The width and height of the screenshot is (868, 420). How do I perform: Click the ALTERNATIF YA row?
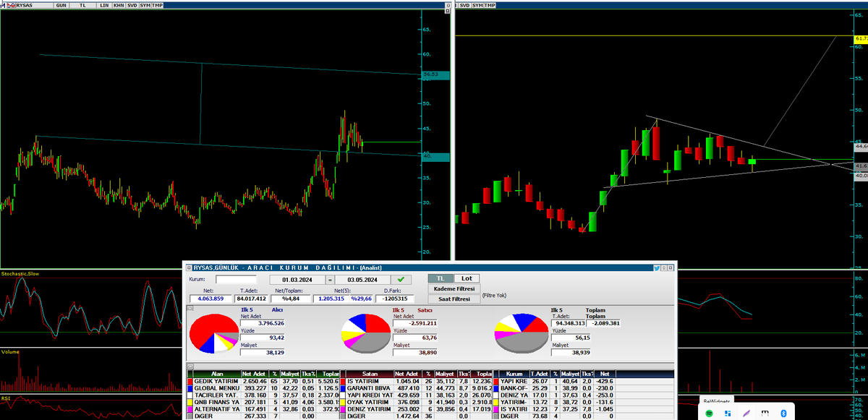click(263, 409)
